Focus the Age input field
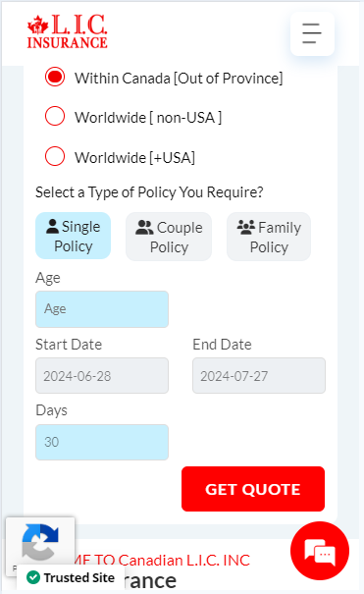The width and height of the screenshot is (364, 594). 102,309
